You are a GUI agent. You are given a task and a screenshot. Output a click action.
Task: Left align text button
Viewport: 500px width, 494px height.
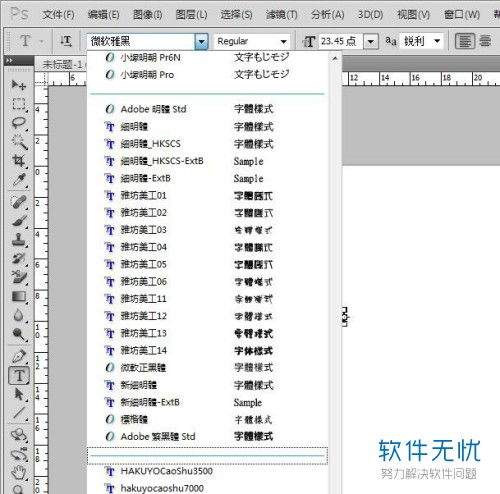click(x=465, y=41)
